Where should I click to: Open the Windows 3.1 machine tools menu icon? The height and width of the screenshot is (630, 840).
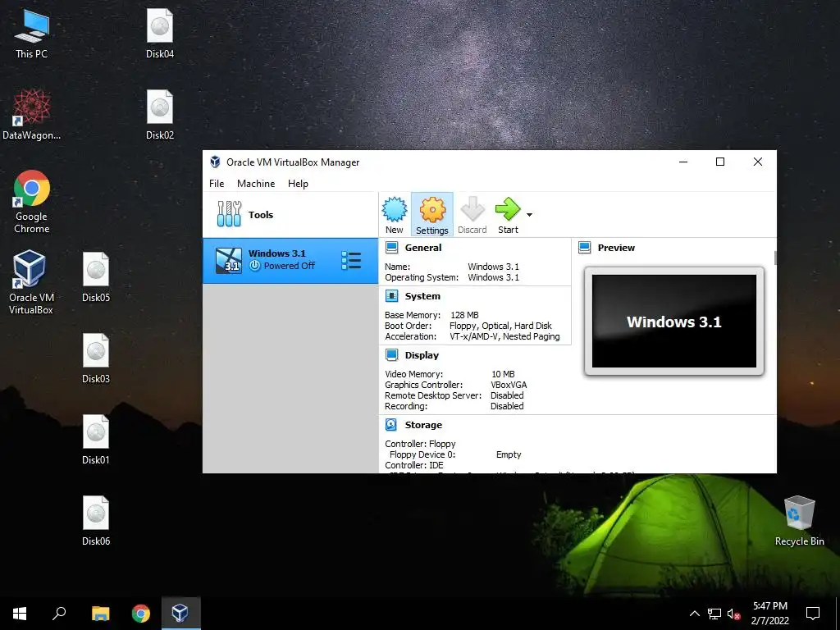click(x=351, y=261)
